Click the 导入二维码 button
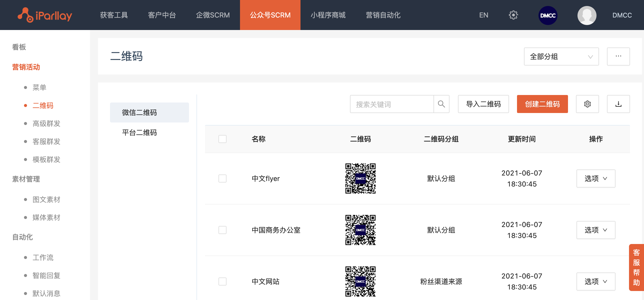Screen dimensions: 644x300 [483, 104]
